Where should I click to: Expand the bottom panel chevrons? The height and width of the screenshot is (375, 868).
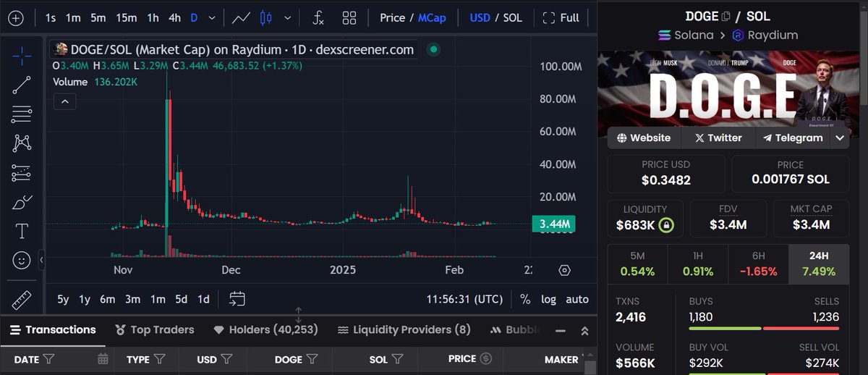pos(585,330)
